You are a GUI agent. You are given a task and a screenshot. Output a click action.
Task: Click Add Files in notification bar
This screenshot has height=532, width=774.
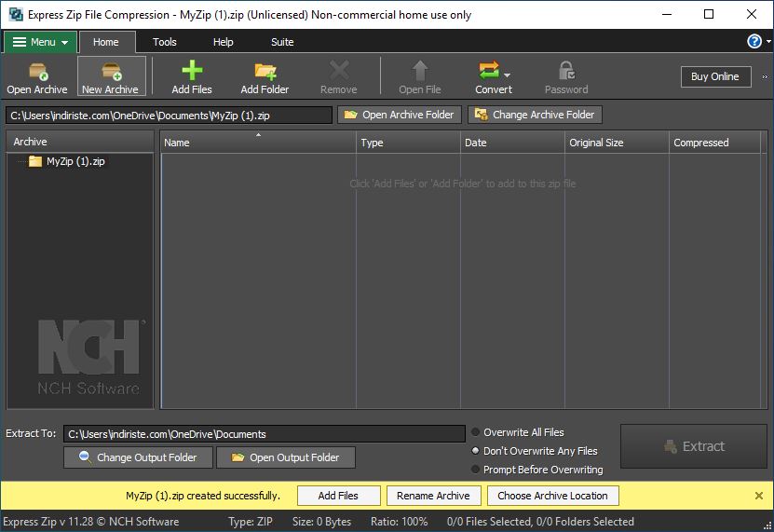[x=339, y=496]
